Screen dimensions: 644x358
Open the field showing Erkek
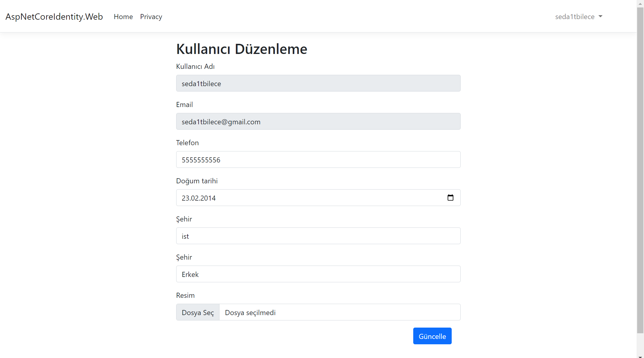point(318,274)
